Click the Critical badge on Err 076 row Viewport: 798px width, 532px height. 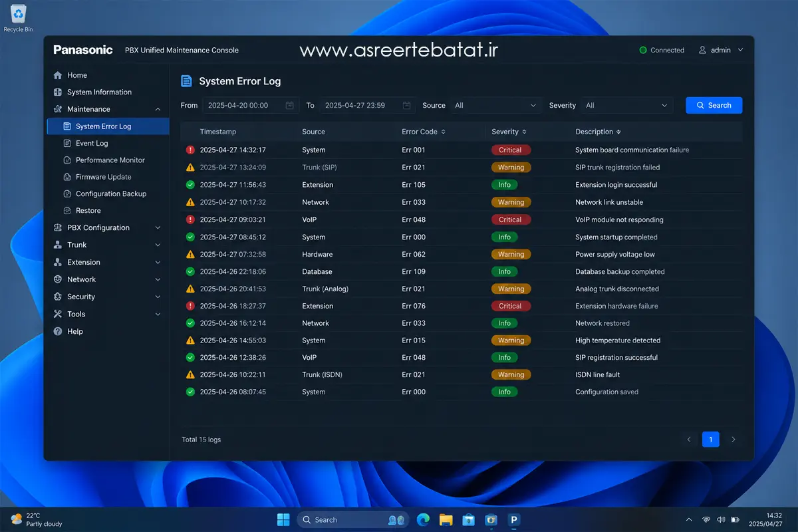511,306
